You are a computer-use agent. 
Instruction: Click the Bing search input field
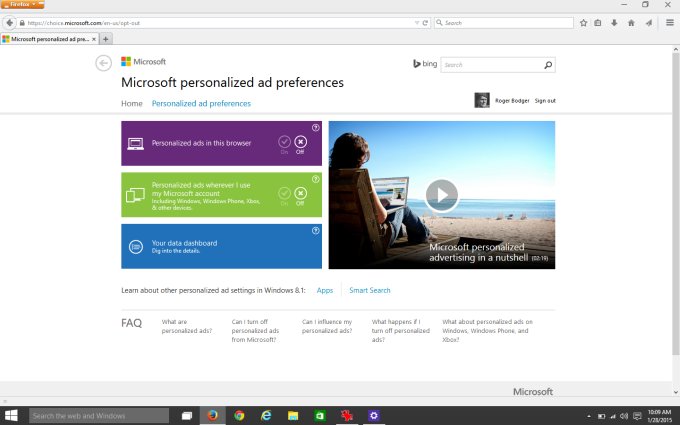click(x=492, y=65)
